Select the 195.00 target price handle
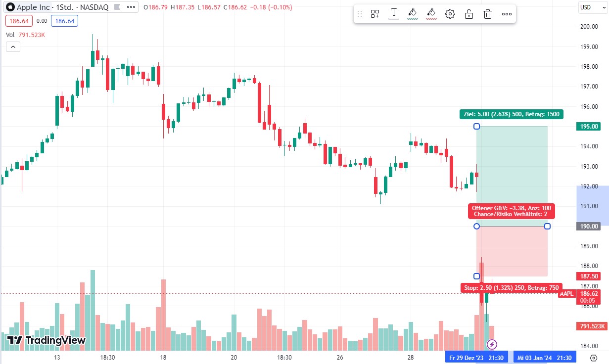The height and width of the screenshot is (364, 609). click(x=477, y=127)
